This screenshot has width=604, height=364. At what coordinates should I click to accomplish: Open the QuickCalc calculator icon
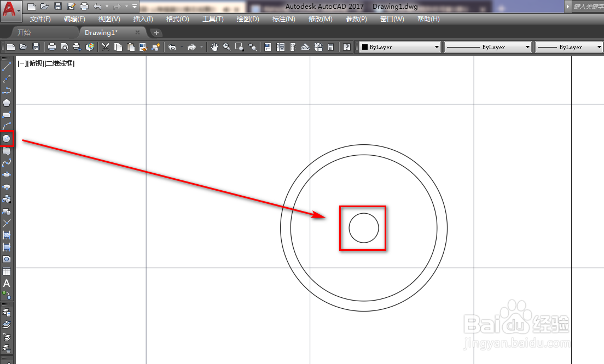[x=330, y=47]
